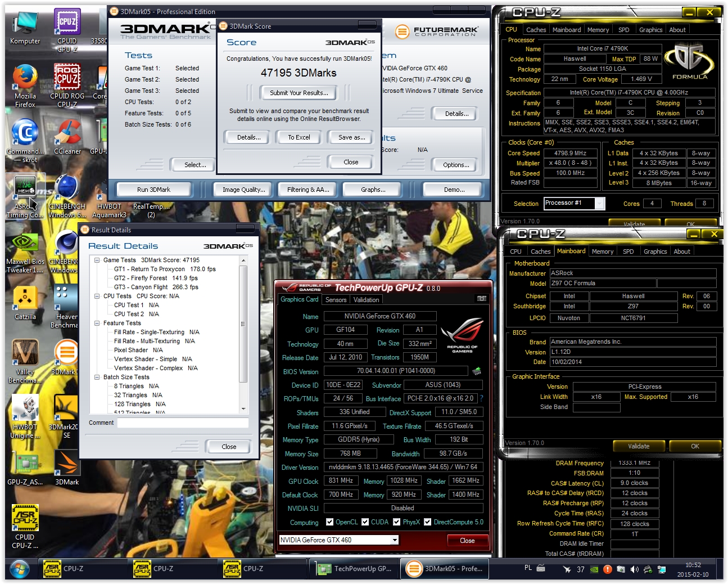Open the Processor #1 selection dropdown

(x=600, y=204)
